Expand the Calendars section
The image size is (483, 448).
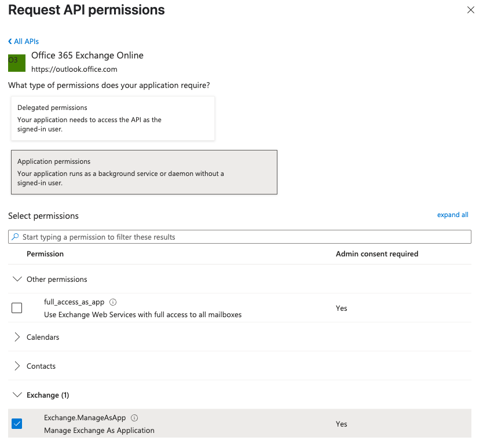[x=17, y=337]
